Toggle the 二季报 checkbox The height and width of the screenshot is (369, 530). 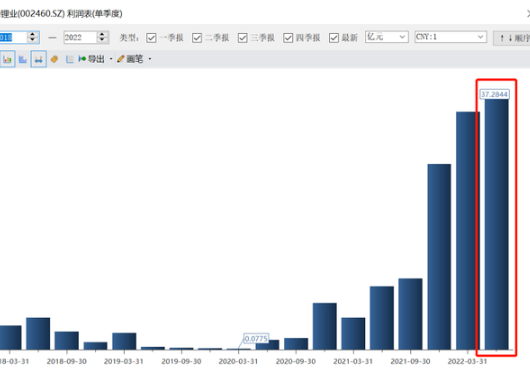coord(197,38)
